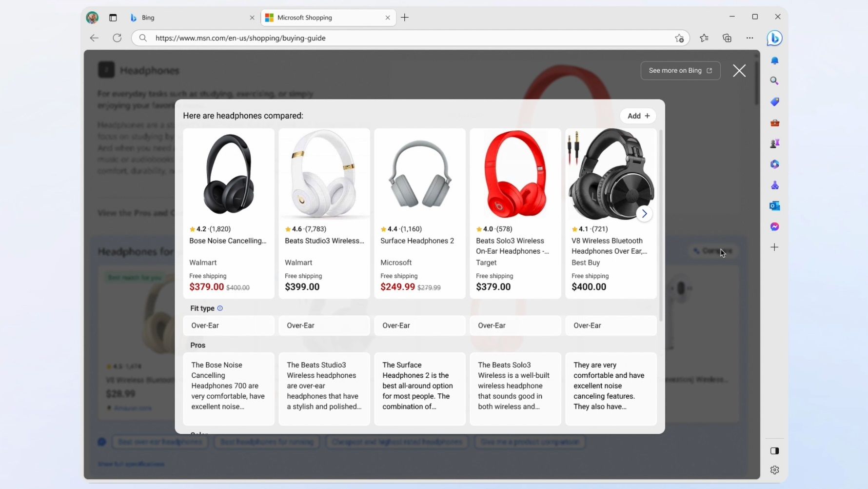Open the Bing Discover sidebar icon
Image resolution: width=868 pixels, height=489 pixels.
(774, 38)
